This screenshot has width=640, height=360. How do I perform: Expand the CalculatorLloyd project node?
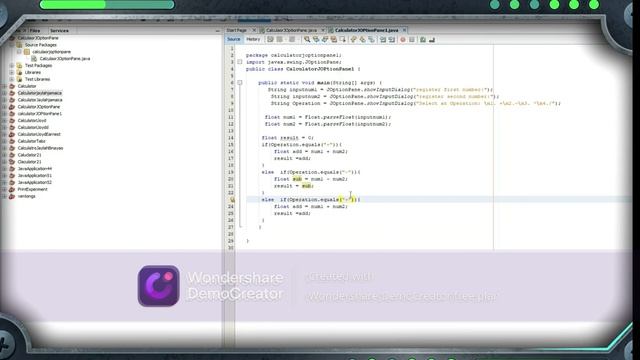pos(4,120)
